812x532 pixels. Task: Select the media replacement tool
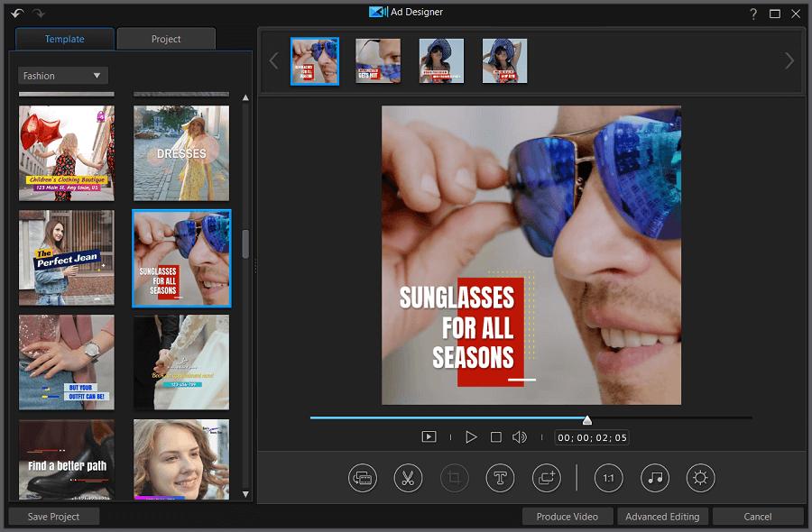click(363, 477)
